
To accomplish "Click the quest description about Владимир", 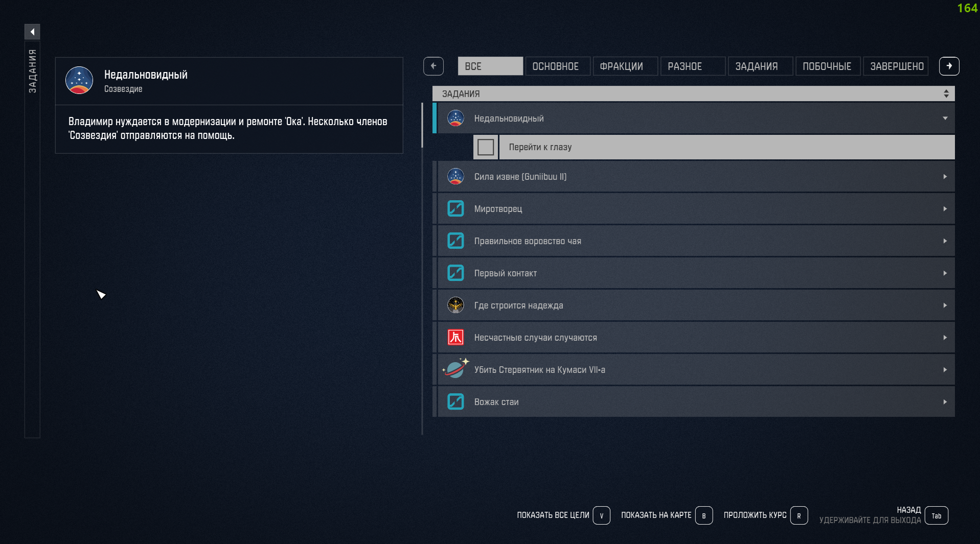I will 228,128.
